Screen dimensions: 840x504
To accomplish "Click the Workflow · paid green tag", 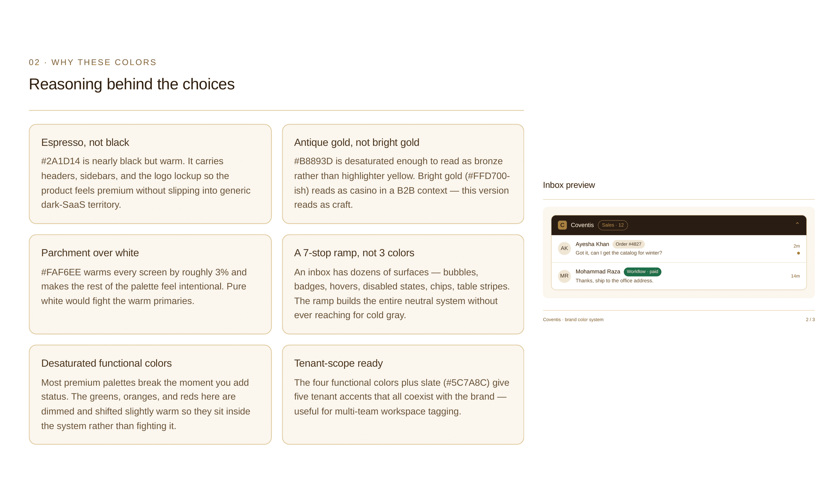I will [x=642, y=272].
